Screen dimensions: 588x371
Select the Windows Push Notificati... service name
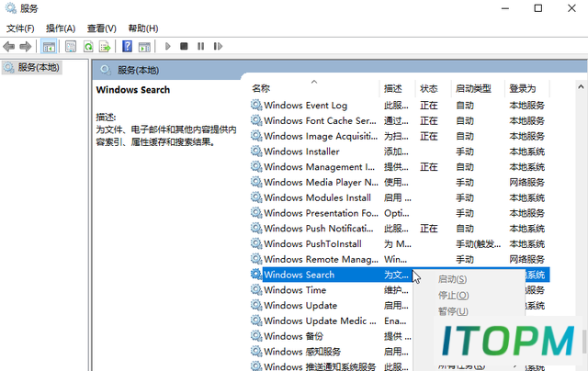(319, 229)
